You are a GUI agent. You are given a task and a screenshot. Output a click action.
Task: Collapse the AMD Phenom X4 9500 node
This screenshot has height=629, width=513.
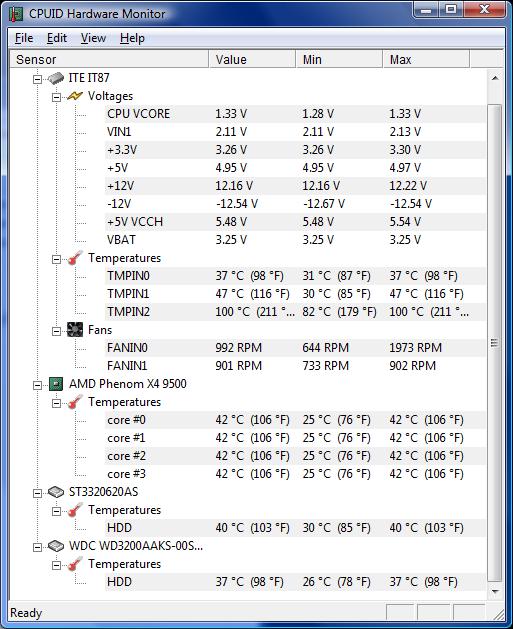click(37, 385)
